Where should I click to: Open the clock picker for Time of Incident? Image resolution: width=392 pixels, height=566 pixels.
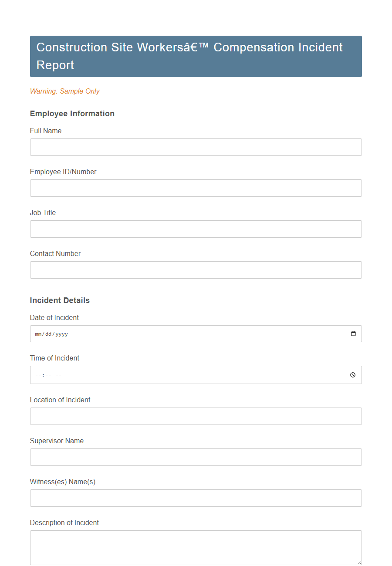[x=352, y=375]
